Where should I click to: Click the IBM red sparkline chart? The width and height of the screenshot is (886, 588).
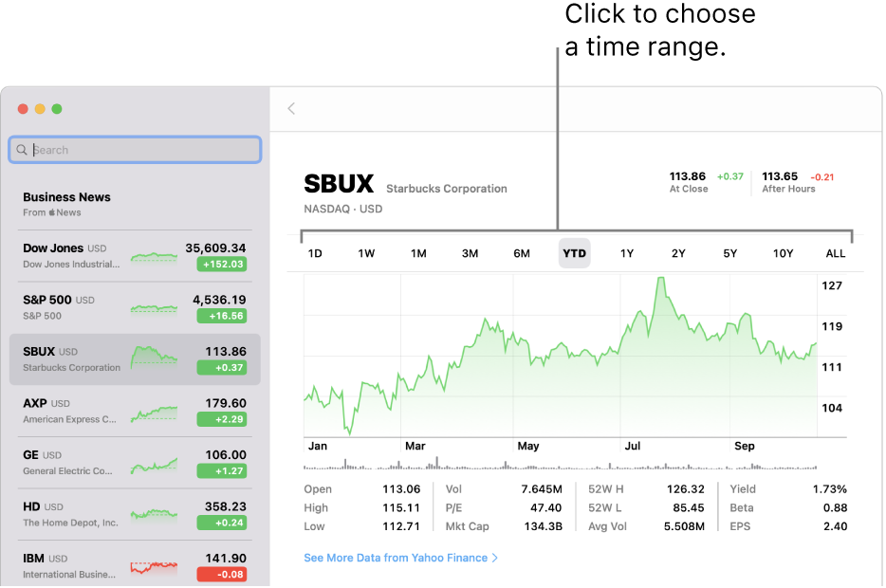154,566
